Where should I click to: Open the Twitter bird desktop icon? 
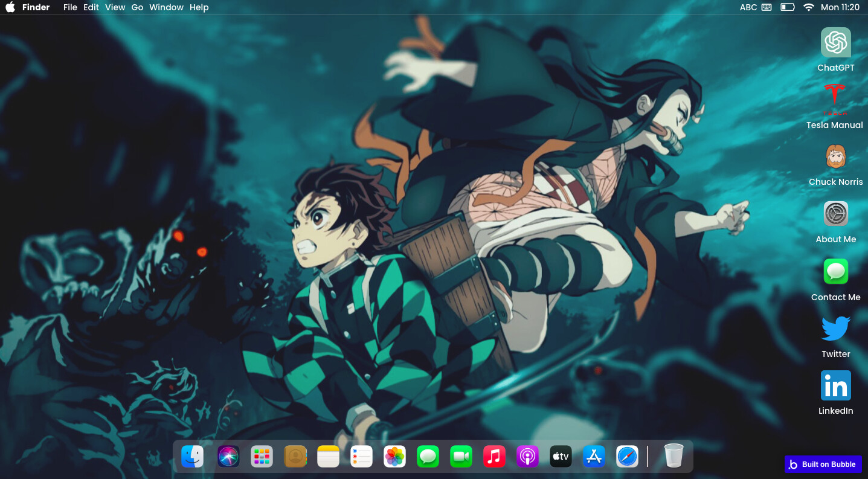pyautogui.click(x=835, y=328)
